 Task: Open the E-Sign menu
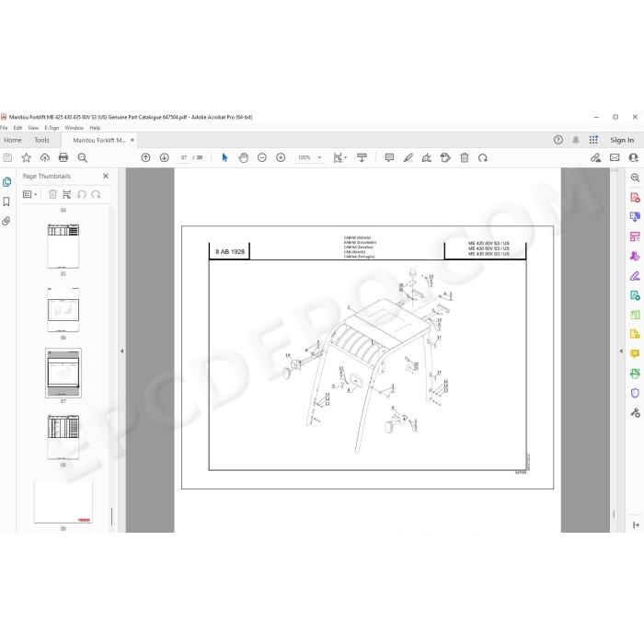[52, 128]
